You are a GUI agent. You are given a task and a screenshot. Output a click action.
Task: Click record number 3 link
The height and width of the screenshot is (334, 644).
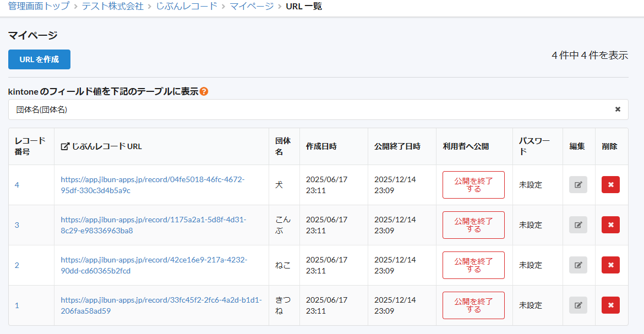coord(17,225)
